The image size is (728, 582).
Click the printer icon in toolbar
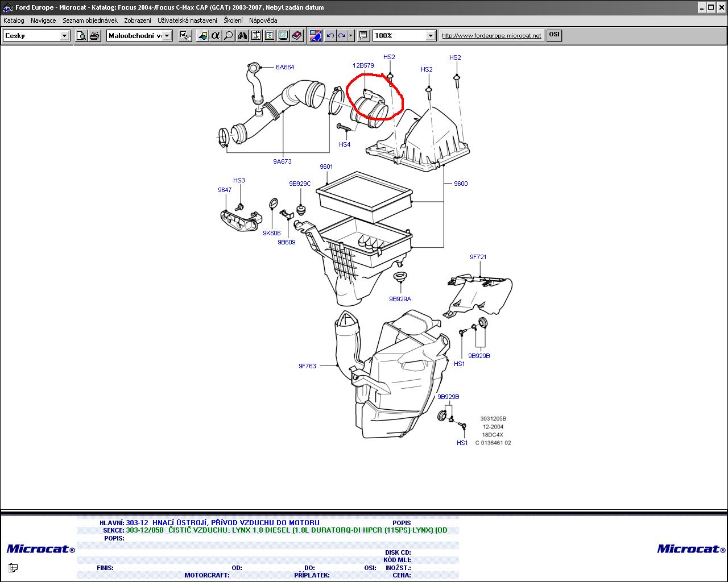click(x=95, y=36)
